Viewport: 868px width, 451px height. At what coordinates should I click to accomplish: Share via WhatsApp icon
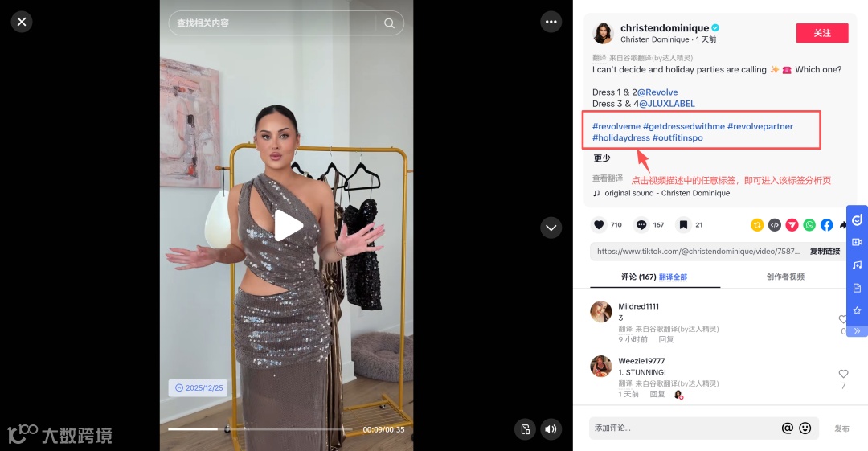809,225
